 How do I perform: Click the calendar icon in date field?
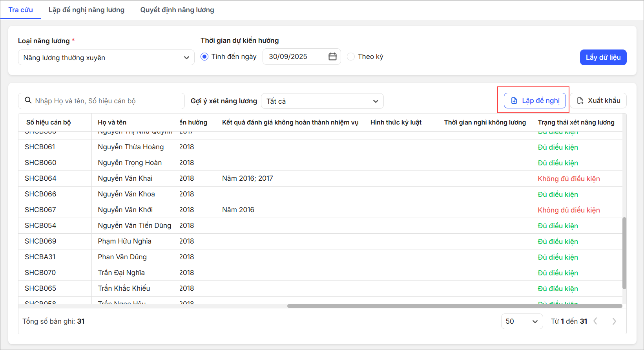(x=332, y=57)
